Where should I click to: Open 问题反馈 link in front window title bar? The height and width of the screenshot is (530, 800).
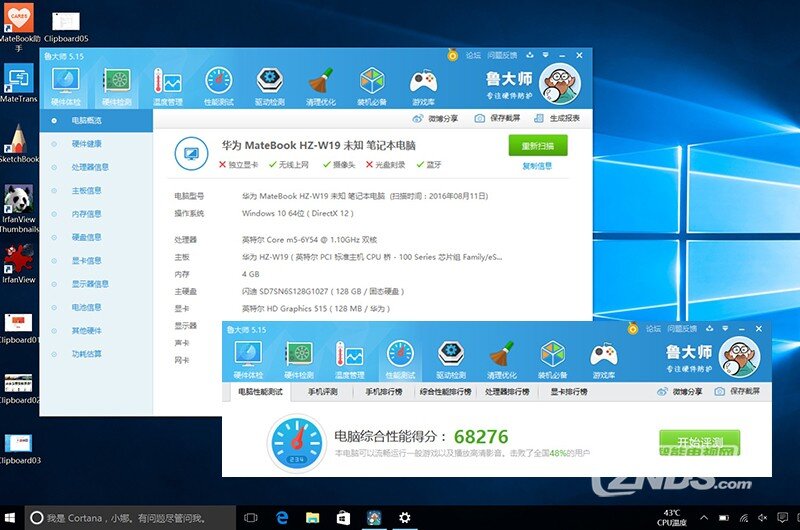coord(682,329)
